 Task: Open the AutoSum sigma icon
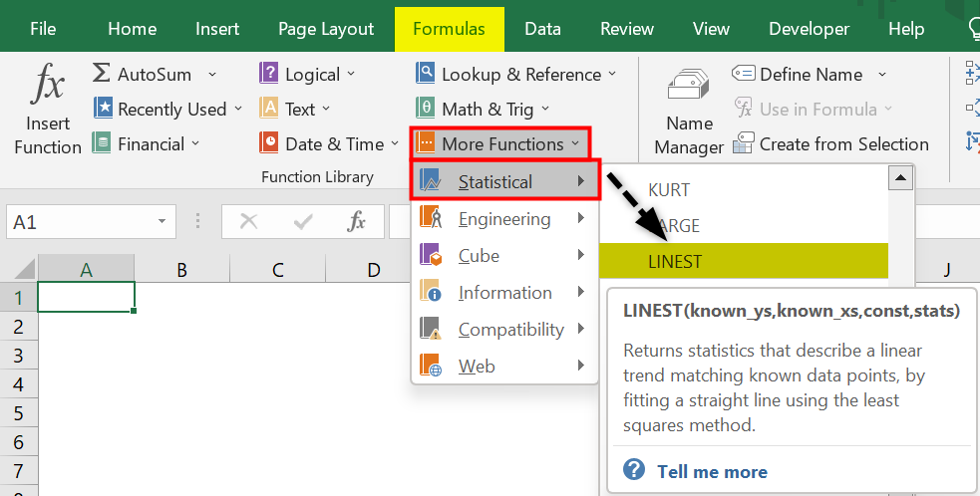102,73
